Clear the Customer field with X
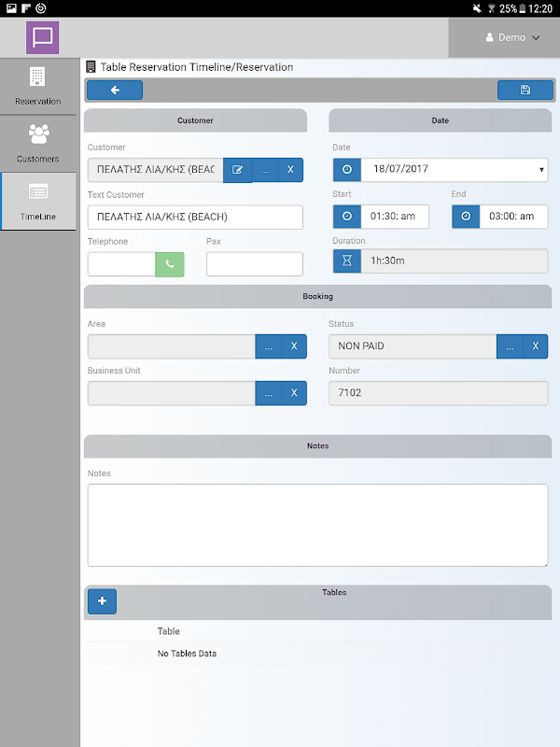 coord(290,170)
